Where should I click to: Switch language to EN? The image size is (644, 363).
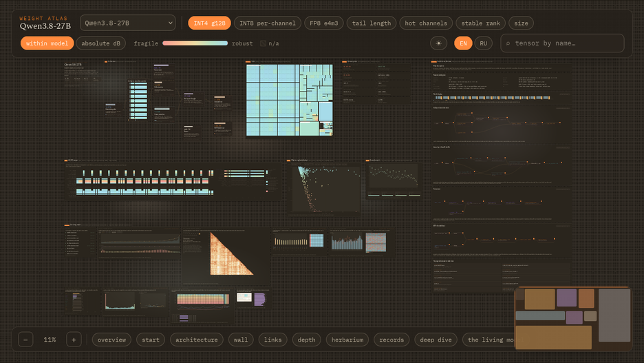[x=463, y=43]
